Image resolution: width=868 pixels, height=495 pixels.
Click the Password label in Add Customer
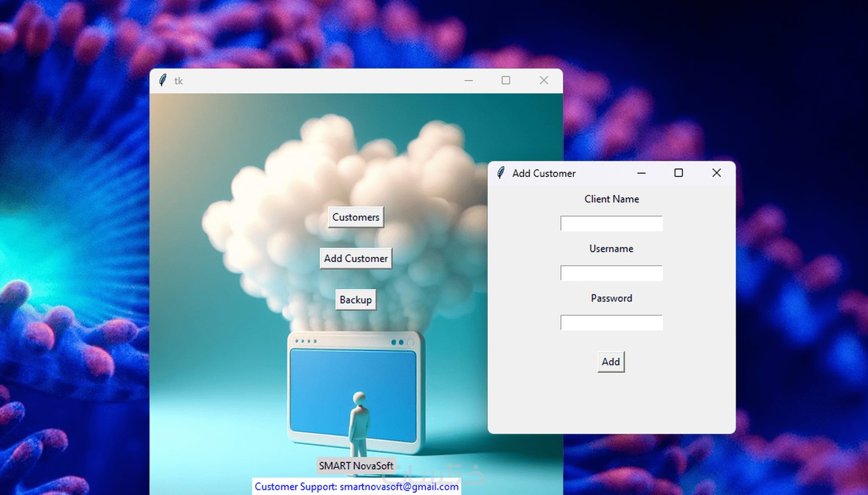(x=611, y=298)
